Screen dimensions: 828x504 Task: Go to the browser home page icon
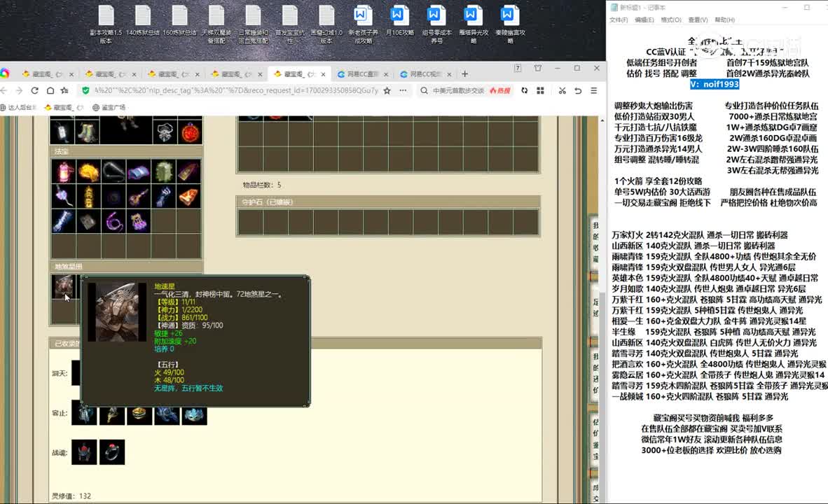(50, 90)
